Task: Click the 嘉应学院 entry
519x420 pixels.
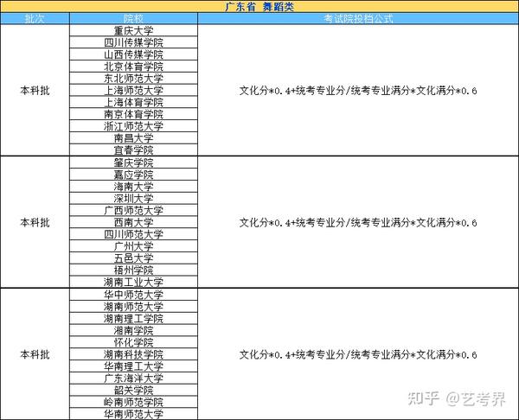Action: (133, 175)
